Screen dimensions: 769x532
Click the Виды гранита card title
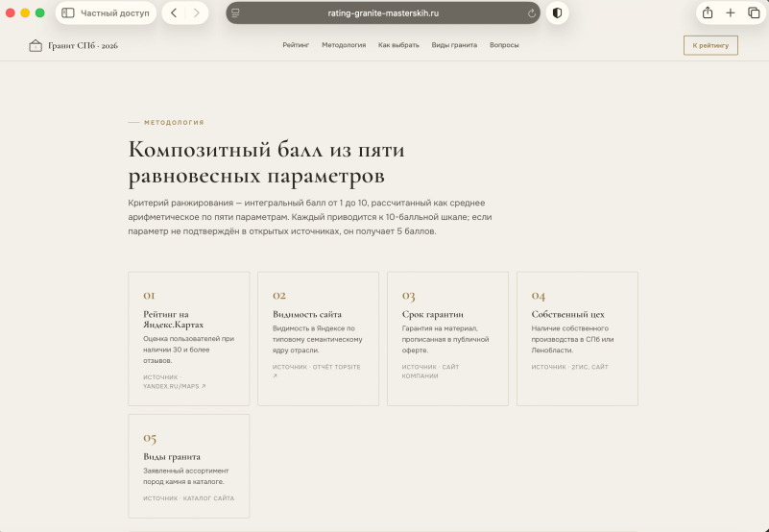pos(172,456)
